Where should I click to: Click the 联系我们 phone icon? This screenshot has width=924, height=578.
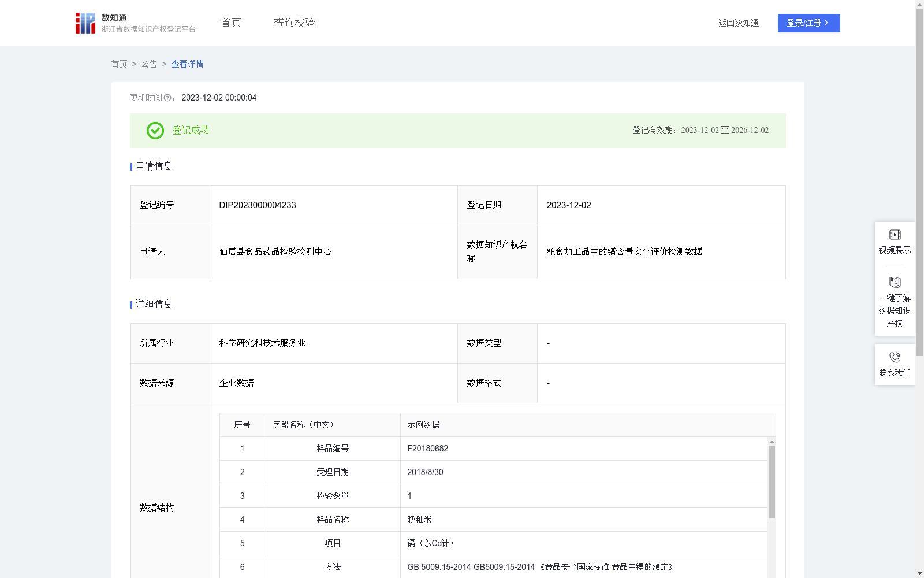[x=895, y=357]
